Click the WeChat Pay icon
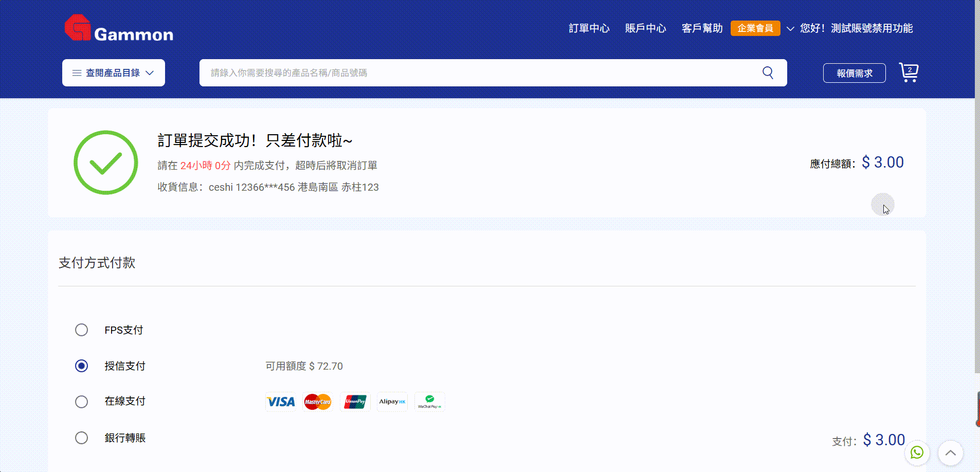 click(430, 402)
